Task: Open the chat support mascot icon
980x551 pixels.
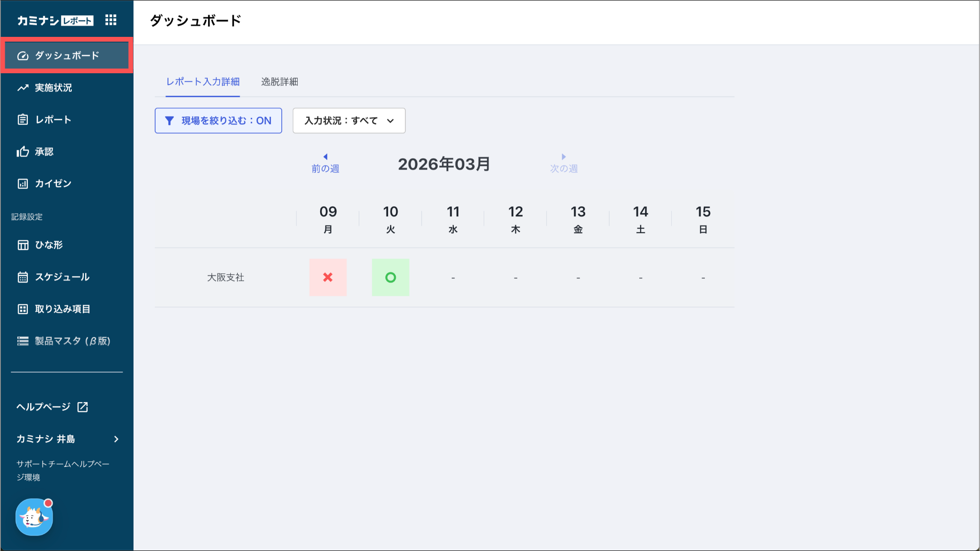Action: tap(34, 517)
